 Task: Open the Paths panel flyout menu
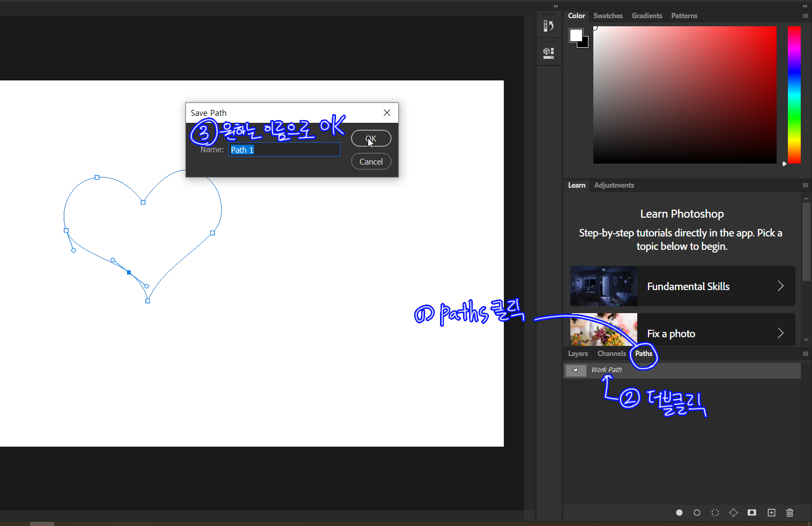(x=805, y=354)
